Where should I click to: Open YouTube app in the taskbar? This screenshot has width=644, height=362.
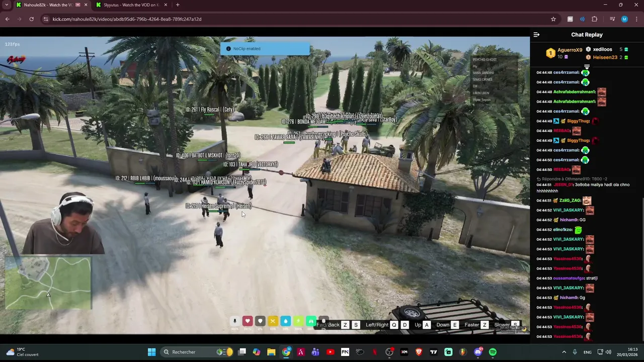[x=330, y=352]
